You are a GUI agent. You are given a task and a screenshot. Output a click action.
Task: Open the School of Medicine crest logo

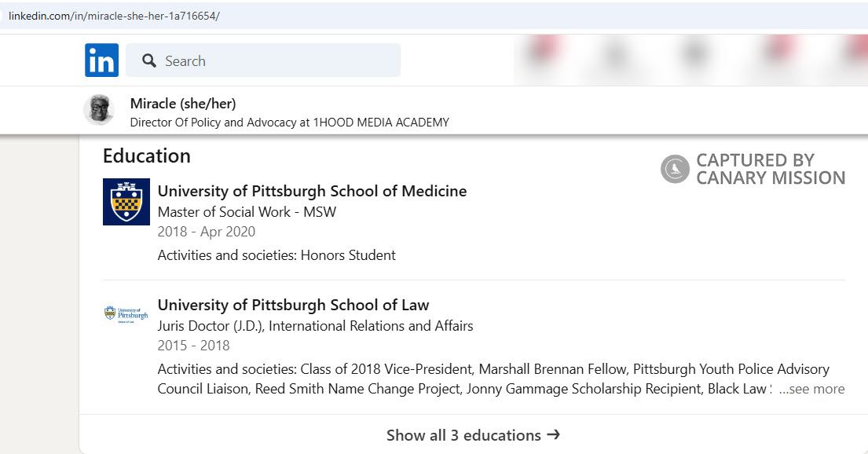pos(126,202)
